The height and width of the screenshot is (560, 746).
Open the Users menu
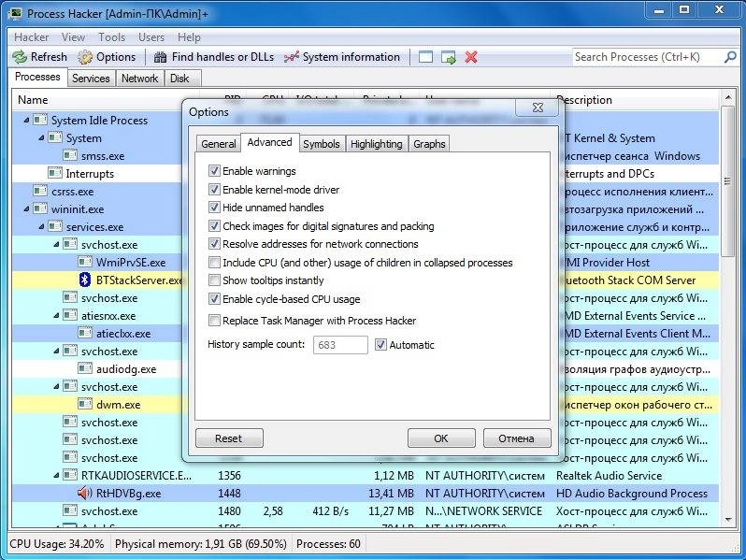151,37
